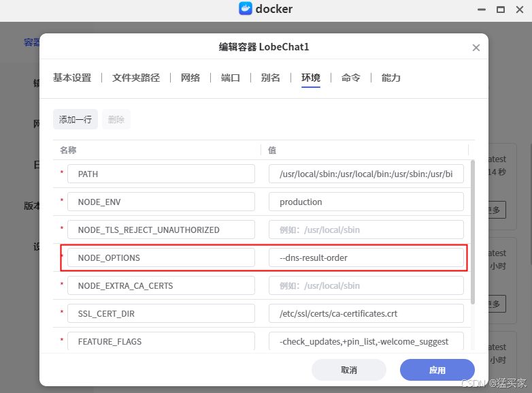
Task: Switch to the 文件夹路径 tab
Action: click(135, 78)
